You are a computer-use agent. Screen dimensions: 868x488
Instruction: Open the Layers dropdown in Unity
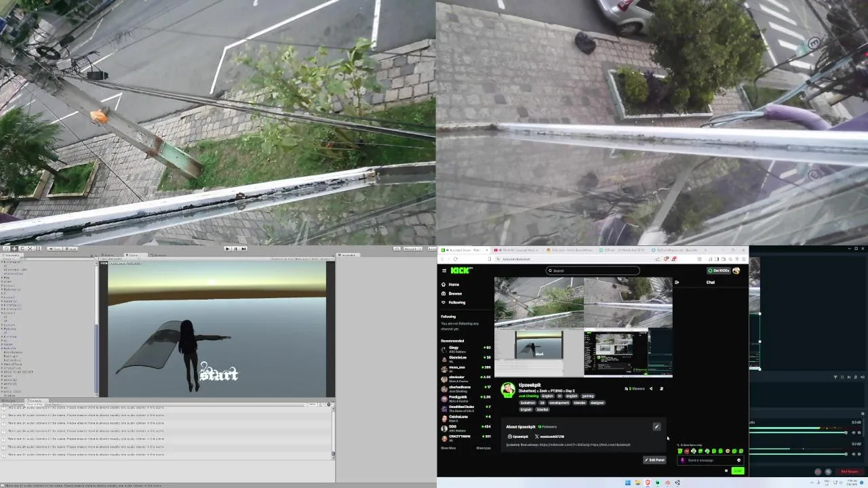pos(431,249)
